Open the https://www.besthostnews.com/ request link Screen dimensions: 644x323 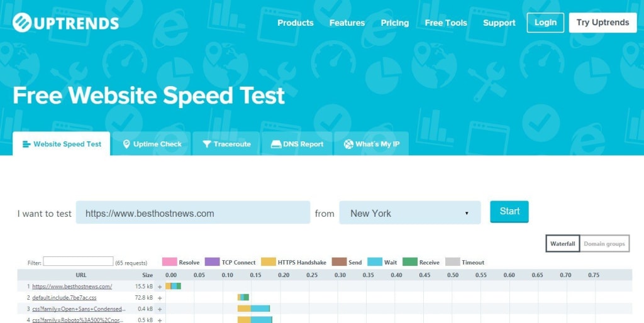[x=72, y=287]
